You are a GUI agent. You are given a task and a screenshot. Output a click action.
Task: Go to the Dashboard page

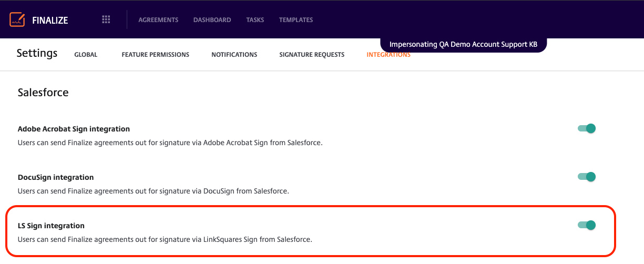(212, 20)
